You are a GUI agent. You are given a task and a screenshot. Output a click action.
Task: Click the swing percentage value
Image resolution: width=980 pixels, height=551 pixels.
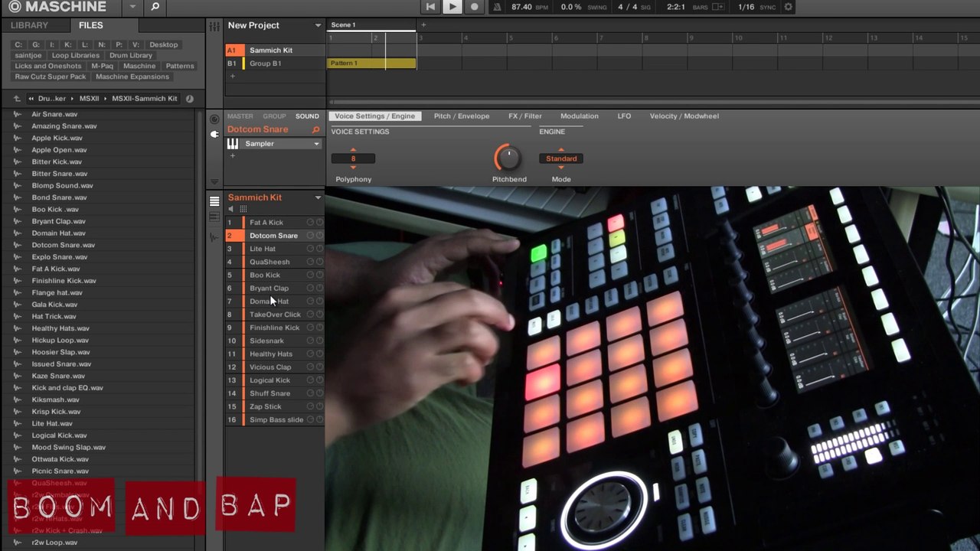click(x=571, y=7)
